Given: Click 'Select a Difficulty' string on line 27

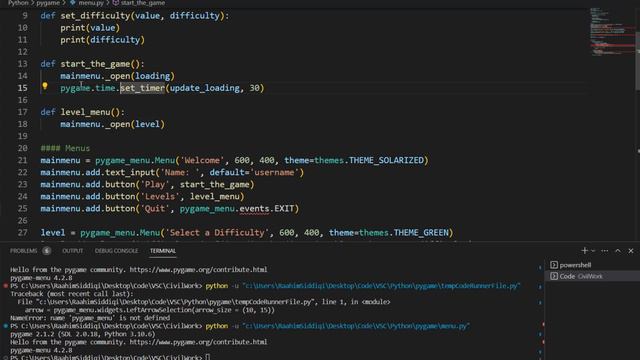Looking at the screenshot, I should click(x=217, y=232).
